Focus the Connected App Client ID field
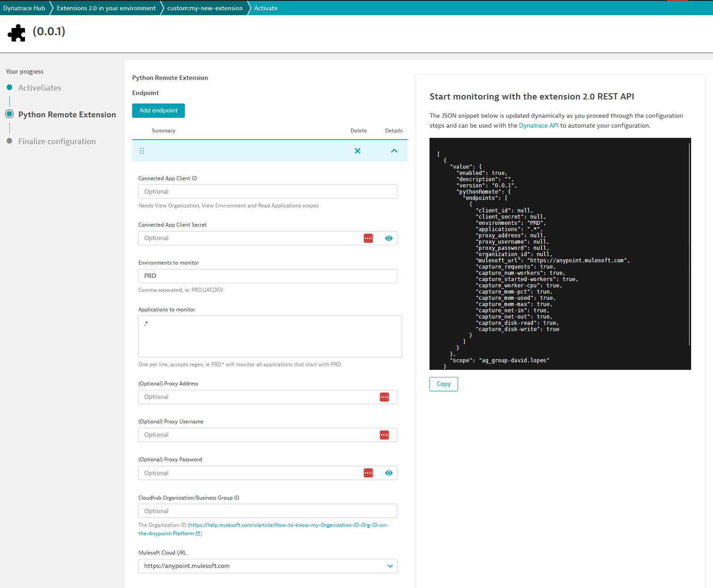713x588 pixels. (x=268, y=191)
